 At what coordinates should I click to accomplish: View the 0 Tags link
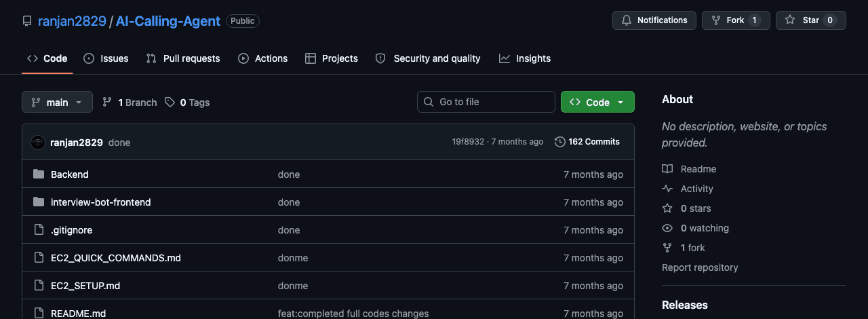click(x=187, y=102)
